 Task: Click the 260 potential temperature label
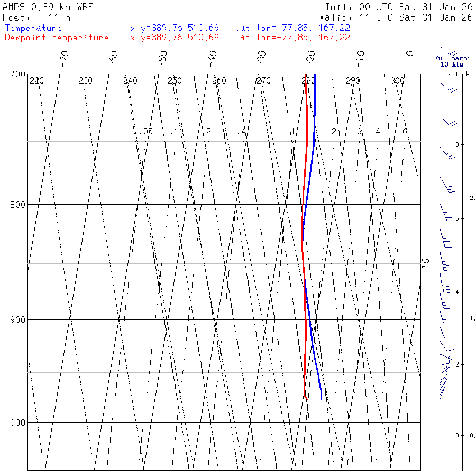[219, 80]
